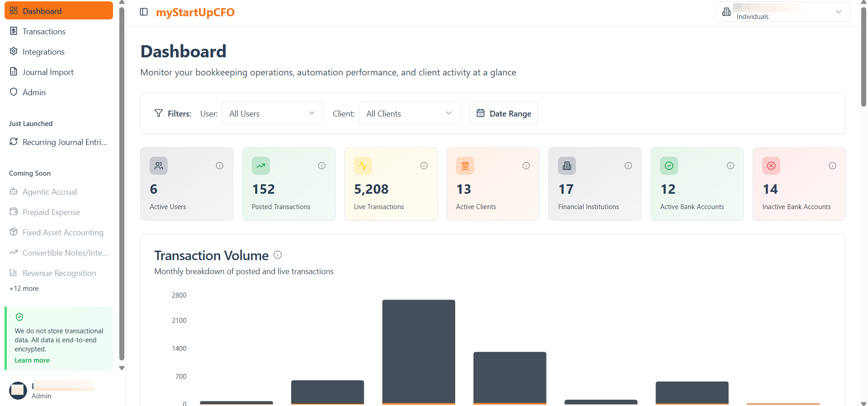This screenshot has height=406, width=868.
Task: Open the All Users dropdown
Action: (x=273, y=113)
